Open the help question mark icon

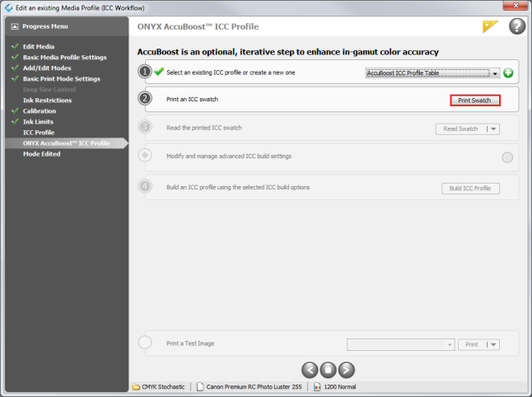516,26
